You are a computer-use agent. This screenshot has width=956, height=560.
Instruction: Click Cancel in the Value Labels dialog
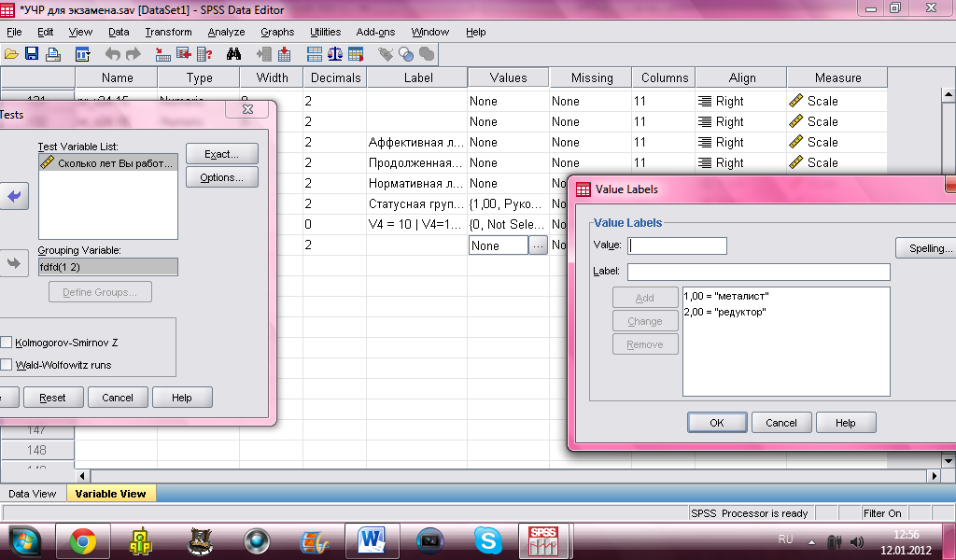tap(781, 422)
